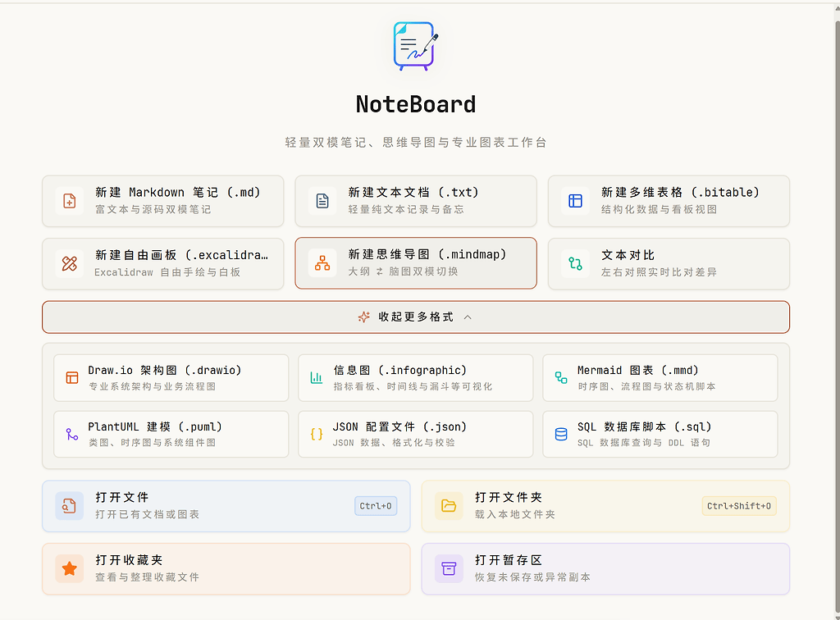Image resolution: width=840 pixels, height=620 pixels.
Task: Click the Excalidraw pencil-ruler icon
Action: click(70, 263)
